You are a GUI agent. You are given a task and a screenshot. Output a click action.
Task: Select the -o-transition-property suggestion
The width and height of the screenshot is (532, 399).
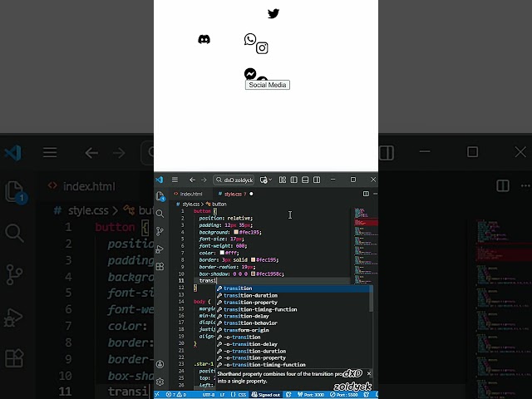click(x=294, y=358)
